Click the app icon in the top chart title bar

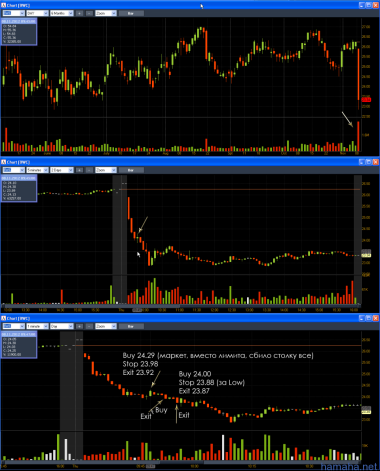click(4, 5)
